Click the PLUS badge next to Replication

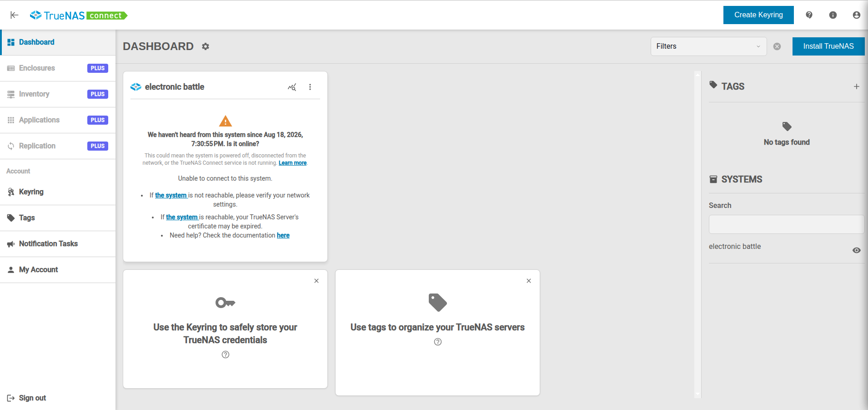98,146
